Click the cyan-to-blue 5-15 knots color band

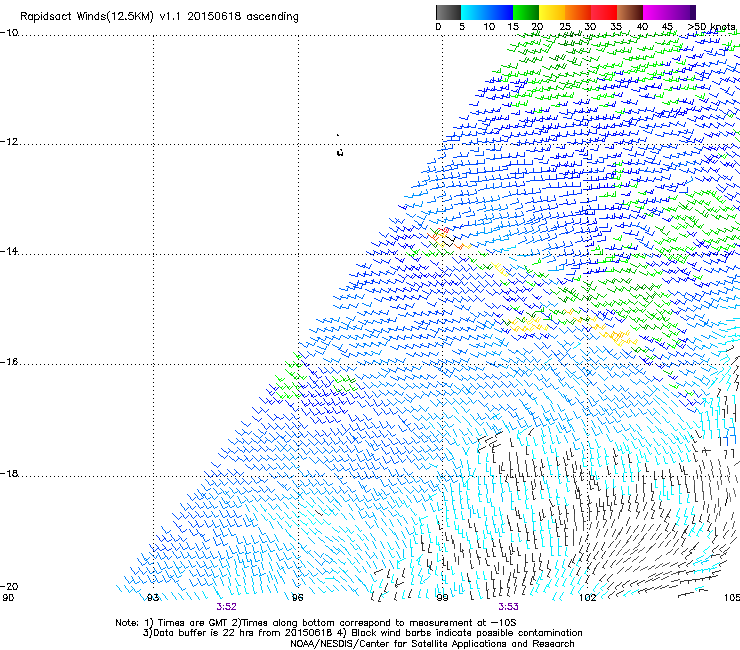pyautogui.click(x=487, y=12)
